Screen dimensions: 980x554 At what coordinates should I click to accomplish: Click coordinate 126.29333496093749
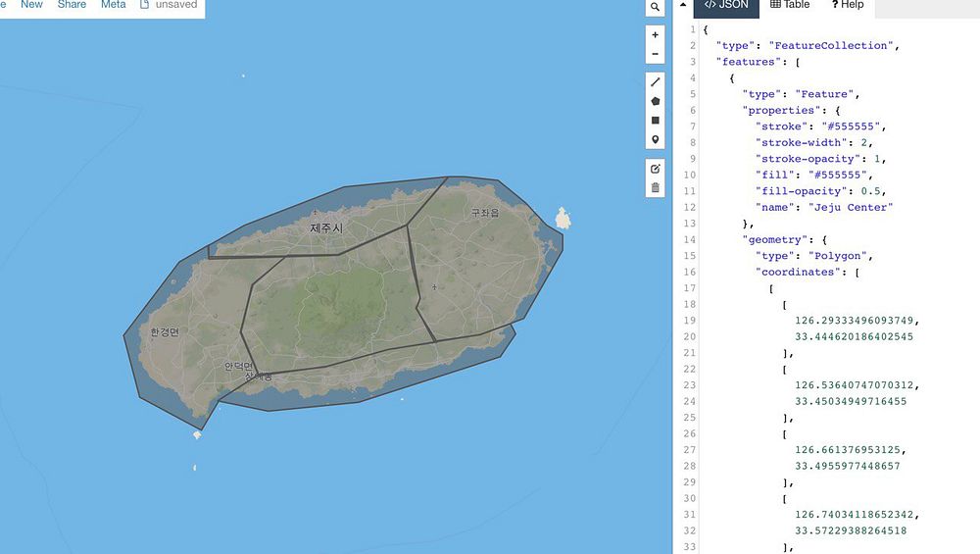pyautogui.click(x=854, y=321)
